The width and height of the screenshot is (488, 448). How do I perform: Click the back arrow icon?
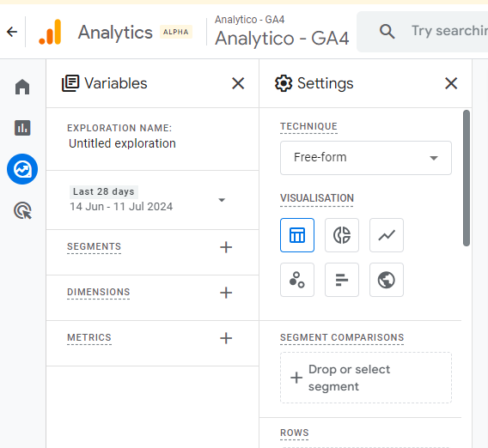coord(12,32)
